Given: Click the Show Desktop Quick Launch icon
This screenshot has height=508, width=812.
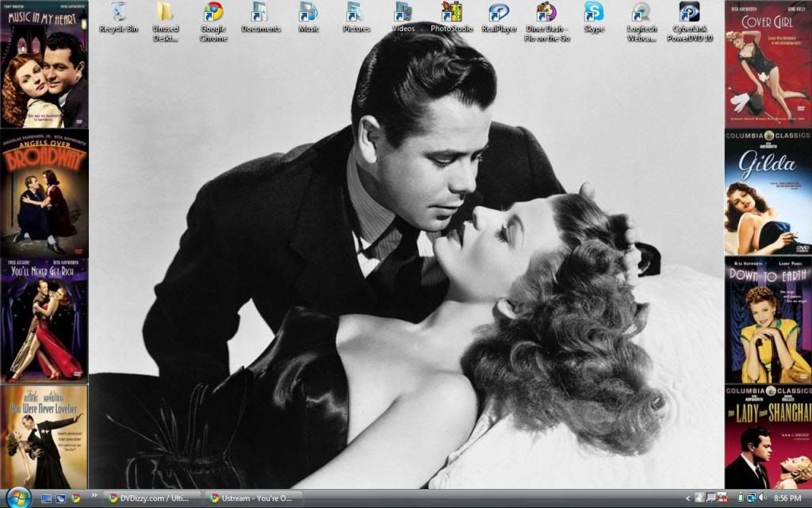Looking at the screenshot, I should [x=46, y=498].
